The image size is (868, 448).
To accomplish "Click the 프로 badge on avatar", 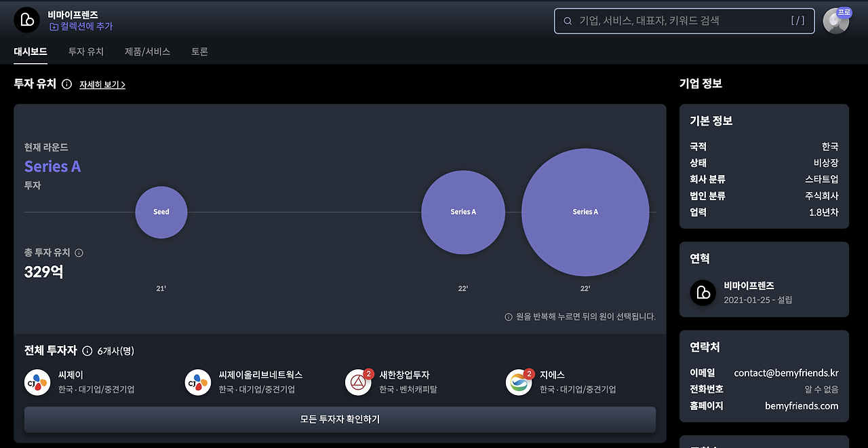I will click(x=844, y=12).
